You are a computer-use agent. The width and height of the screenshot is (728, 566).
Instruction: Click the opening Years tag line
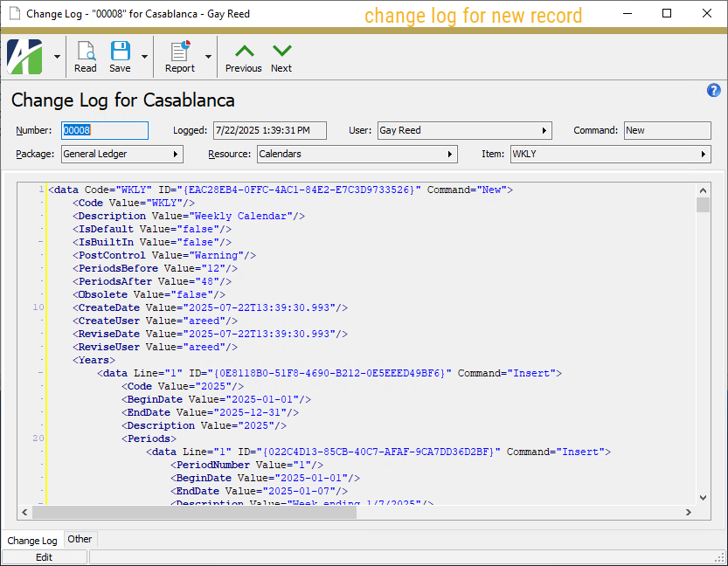[94, 360]
